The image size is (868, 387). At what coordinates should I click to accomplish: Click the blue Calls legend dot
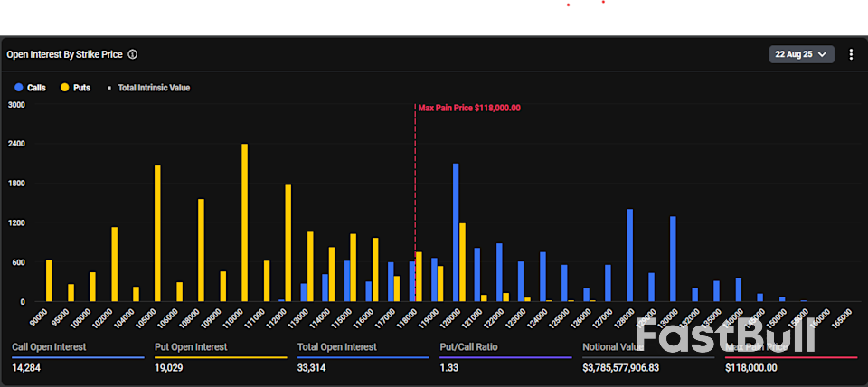click(x=20, y=88)
